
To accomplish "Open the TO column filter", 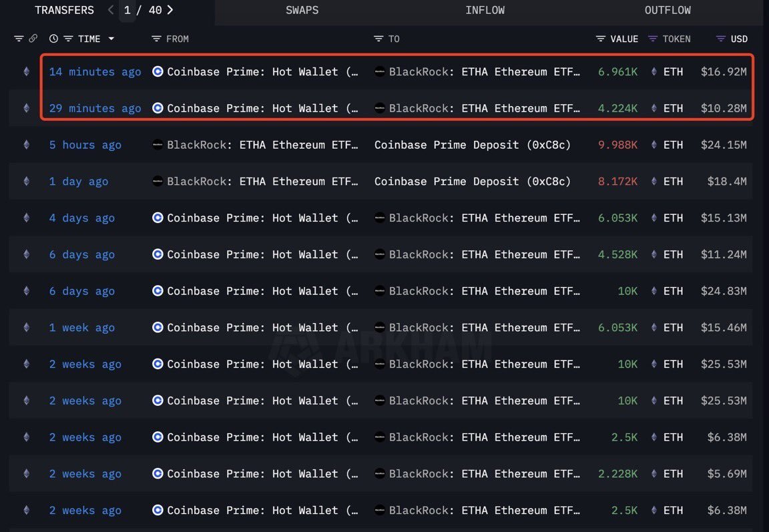I will pos(378,39).
